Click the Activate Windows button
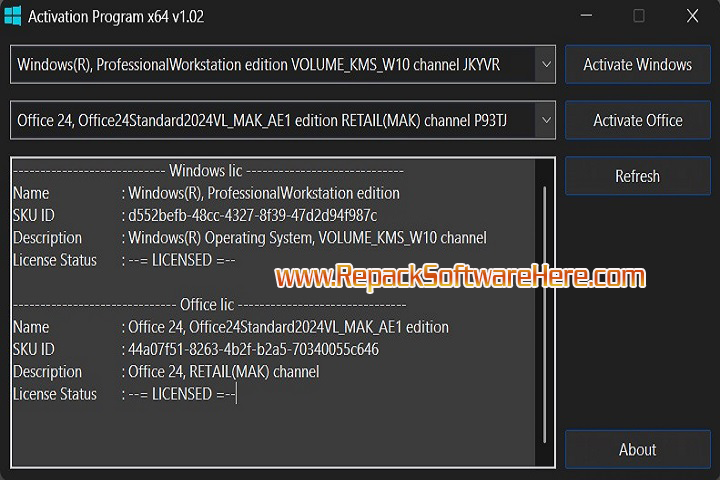The image size is (720, 480). tap(637, 65)
